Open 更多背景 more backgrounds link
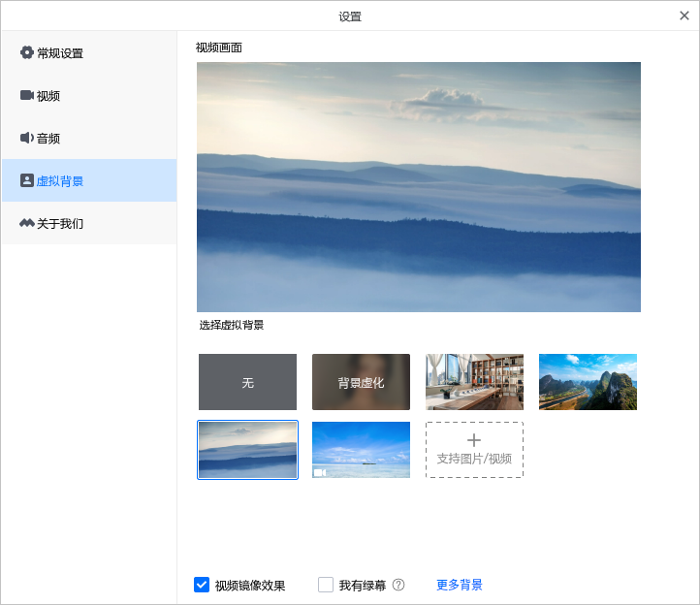The height and width of the screenshot is (605, 700). (x=460, y=585)
